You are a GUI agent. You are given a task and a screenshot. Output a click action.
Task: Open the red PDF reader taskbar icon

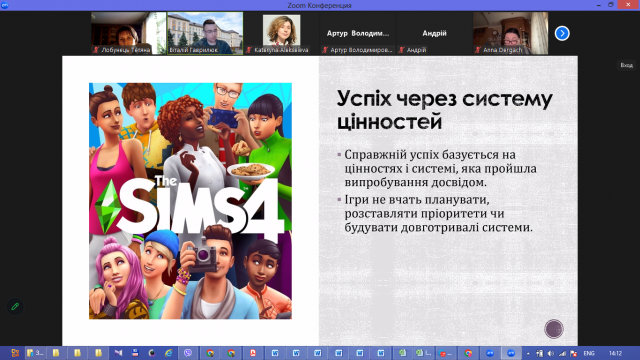[x=253, y=353]
